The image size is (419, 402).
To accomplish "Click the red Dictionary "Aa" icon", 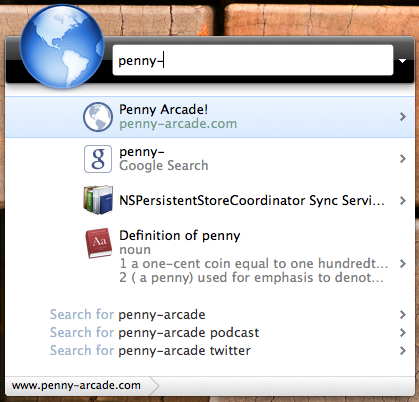I will [x=98, y=243].
